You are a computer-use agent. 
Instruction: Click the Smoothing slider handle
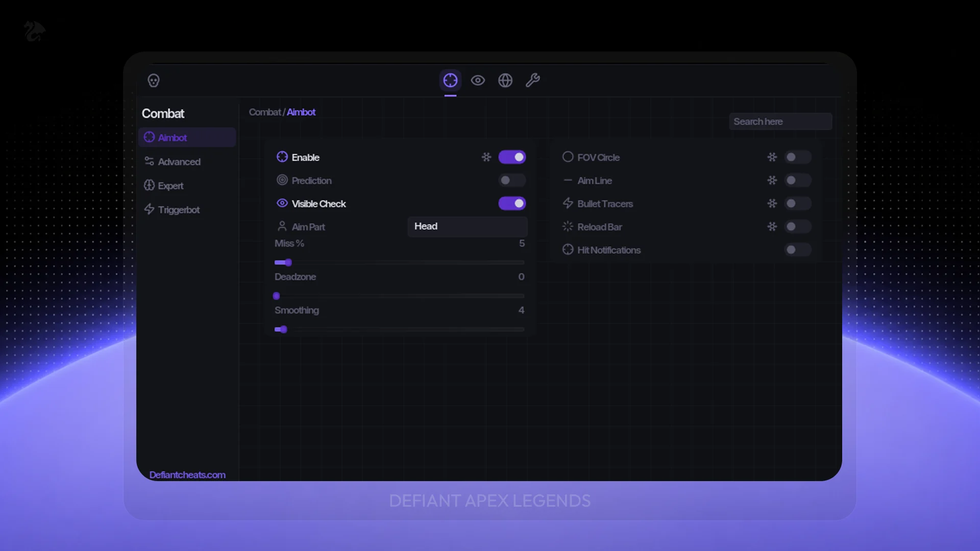(x=284, y=330)
